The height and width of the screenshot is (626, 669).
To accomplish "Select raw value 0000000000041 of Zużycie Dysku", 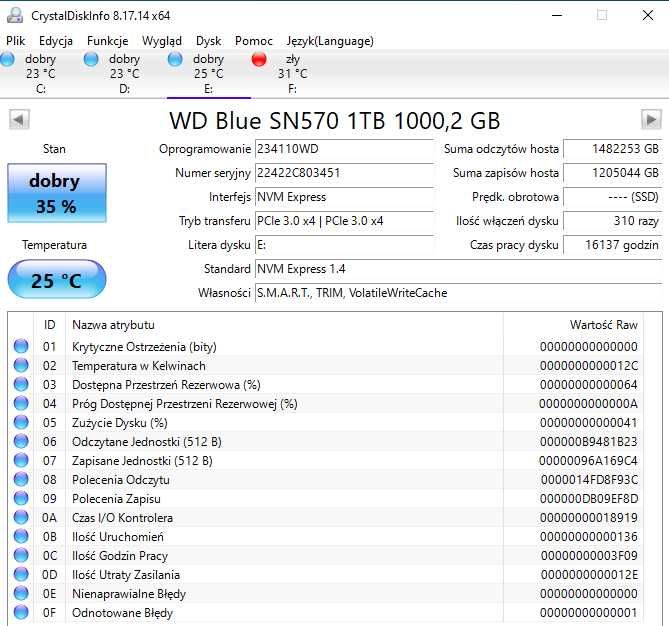I will click(588, 422).
